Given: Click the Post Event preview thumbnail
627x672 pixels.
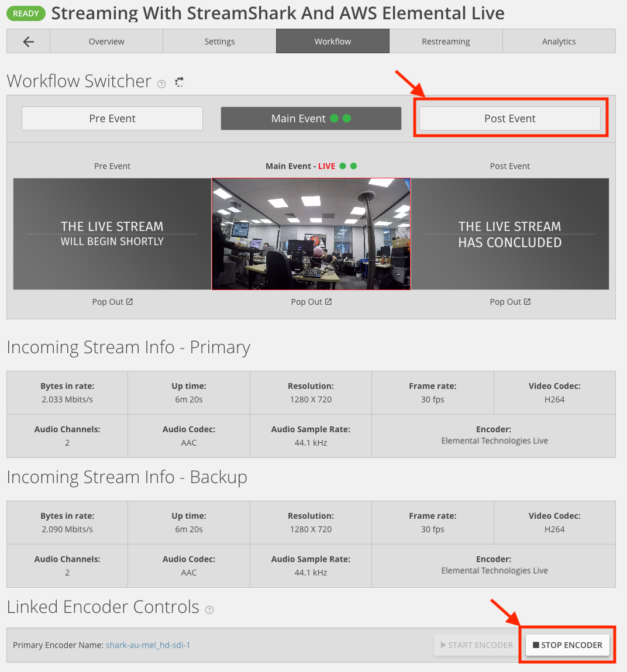Looking at the screenshot, I should 510,234.
